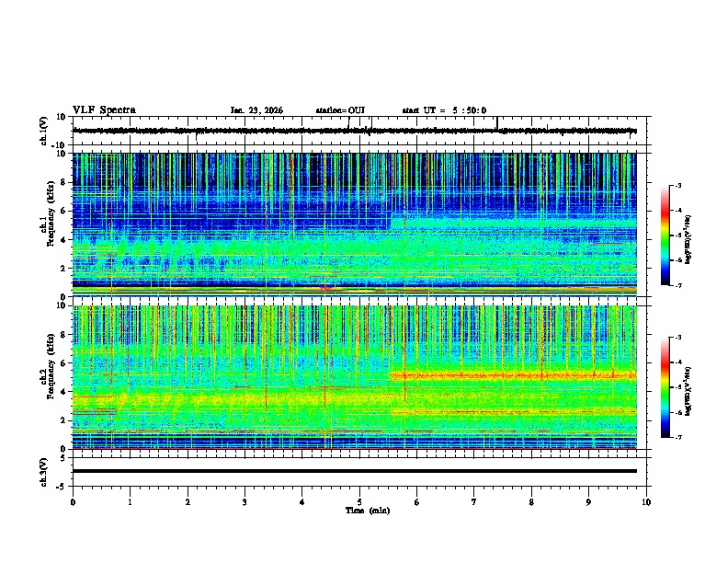Click the "-3" label on ch.1 colorbar
728x563 pixels.
[677, 185]
